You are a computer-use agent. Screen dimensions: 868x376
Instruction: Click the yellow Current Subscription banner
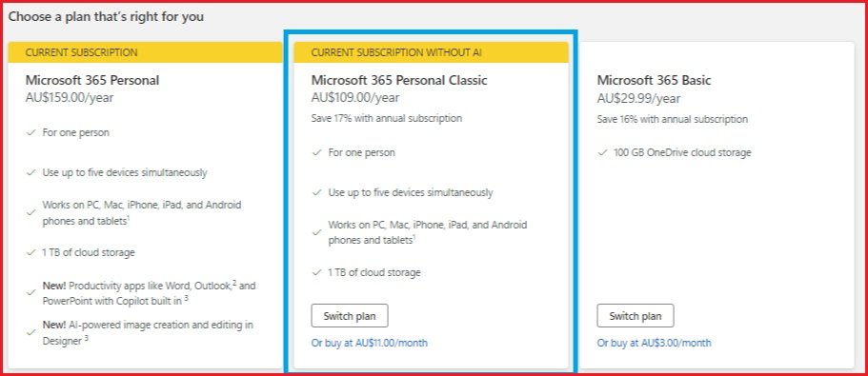tap(146, 52)
